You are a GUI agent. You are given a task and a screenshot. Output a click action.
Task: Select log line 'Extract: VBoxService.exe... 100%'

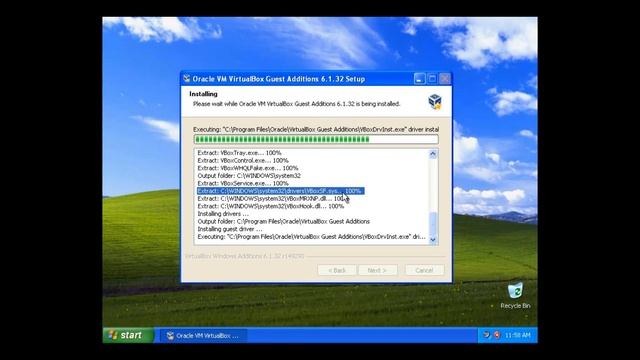pos(243,183)
